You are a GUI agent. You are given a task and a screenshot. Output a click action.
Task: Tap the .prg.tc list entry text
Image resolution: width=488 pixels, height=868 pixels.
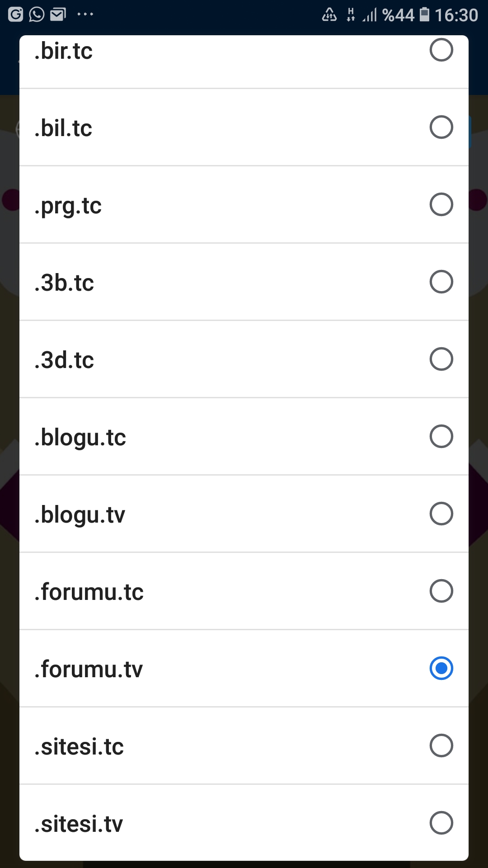click(x=68, y=206)
